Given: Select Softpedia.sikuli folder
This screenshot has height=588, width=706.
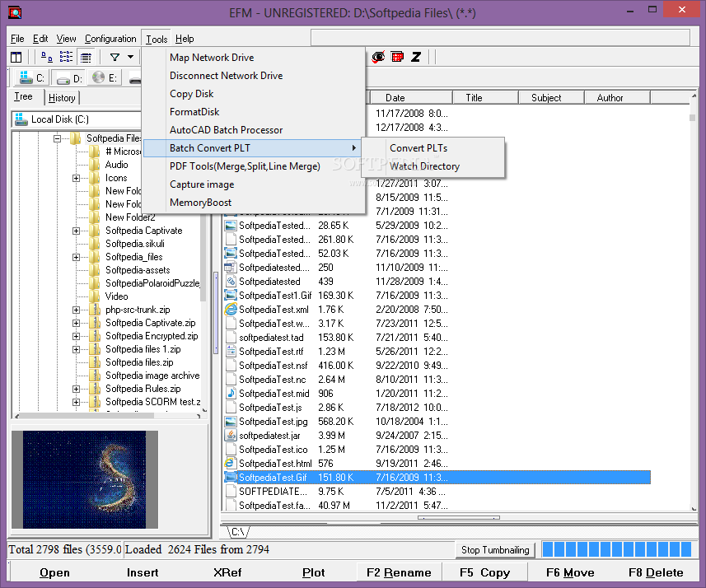Looking at the screenshot, I should 135,244.
